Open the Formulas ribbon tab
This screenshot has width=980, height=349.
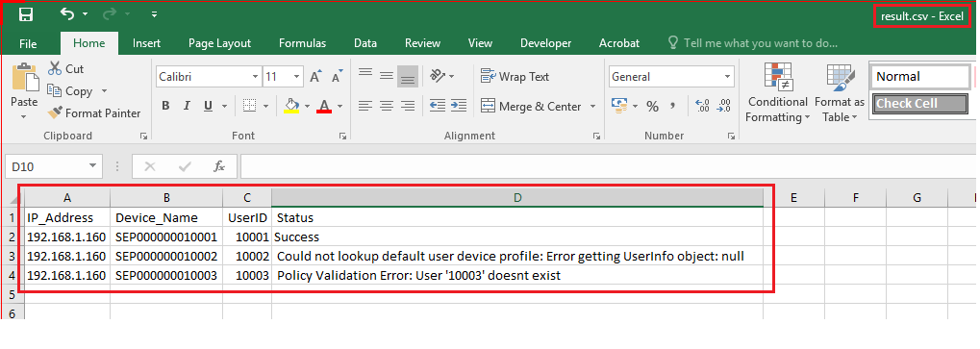click(303, 43)
